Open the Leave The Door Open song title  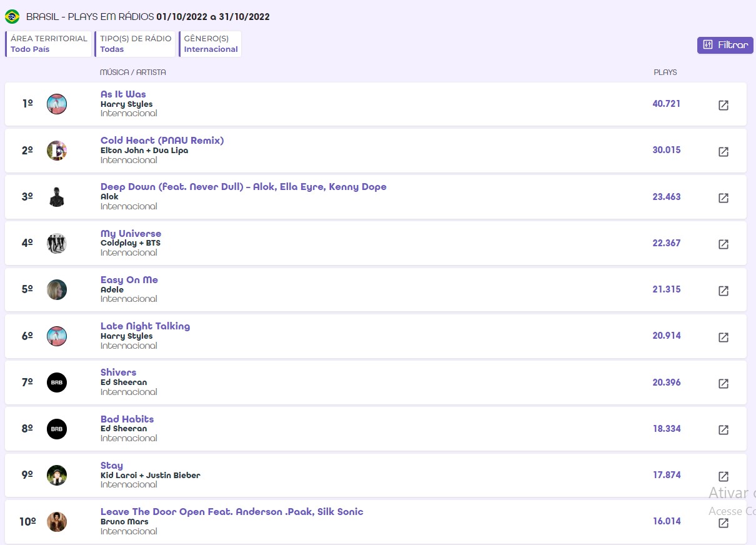pyautogui.click(x=232, y=512)
